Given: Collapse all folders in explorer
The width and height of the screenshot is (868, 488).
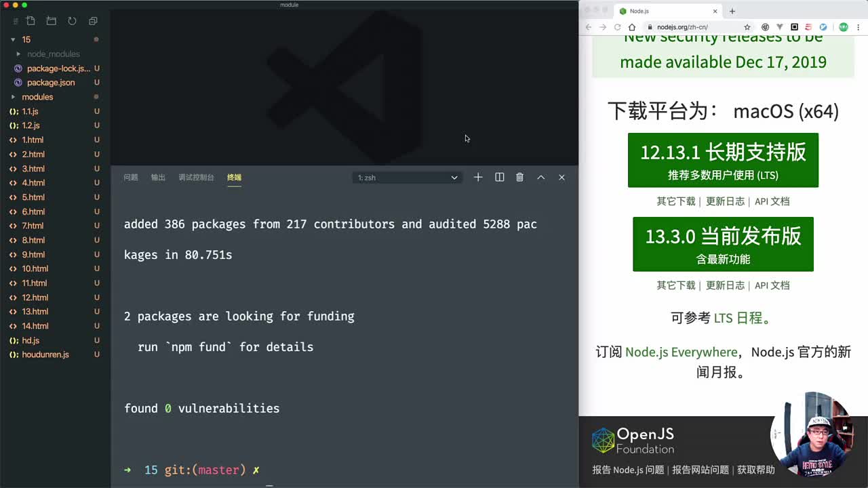Looking at the screenshot, I should [94, 21].
